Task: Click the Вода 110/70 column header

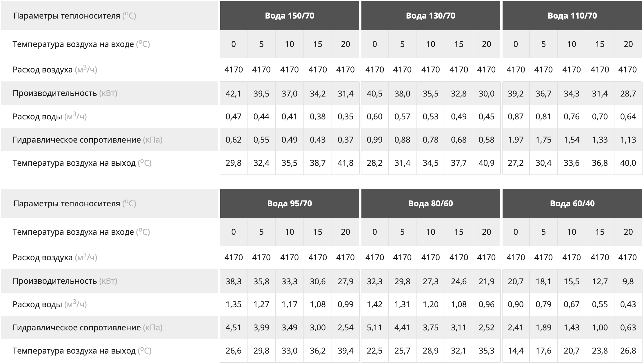Action: pyautogui.click(x=572, y=16)
